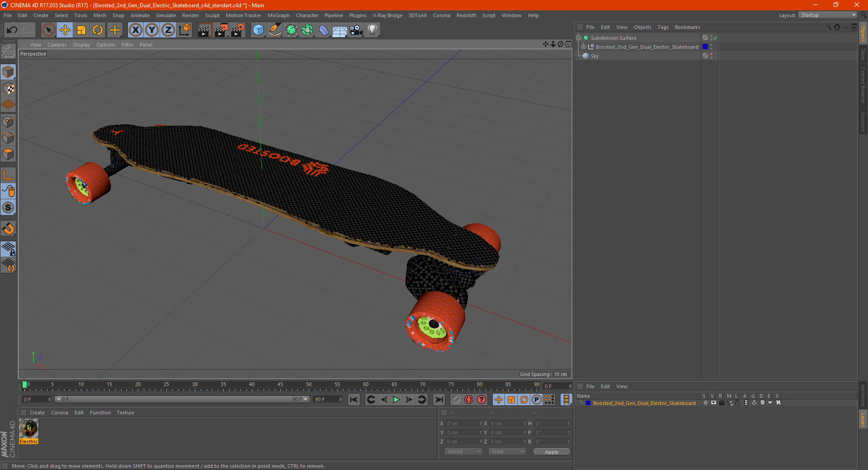The image size is (868, 470).
Task: Open the Content Browser side tab
Action: (x=863, y=85)
